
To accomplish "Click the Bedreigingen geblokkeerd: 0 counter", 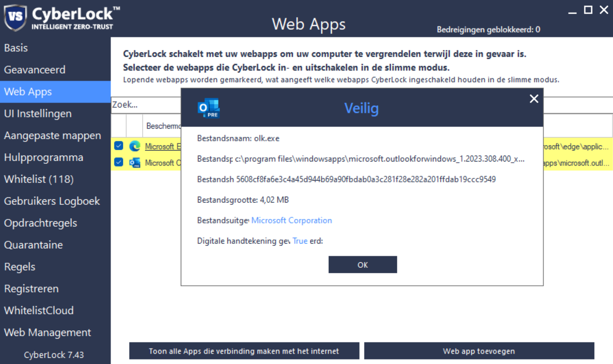I will coord(488,30).
